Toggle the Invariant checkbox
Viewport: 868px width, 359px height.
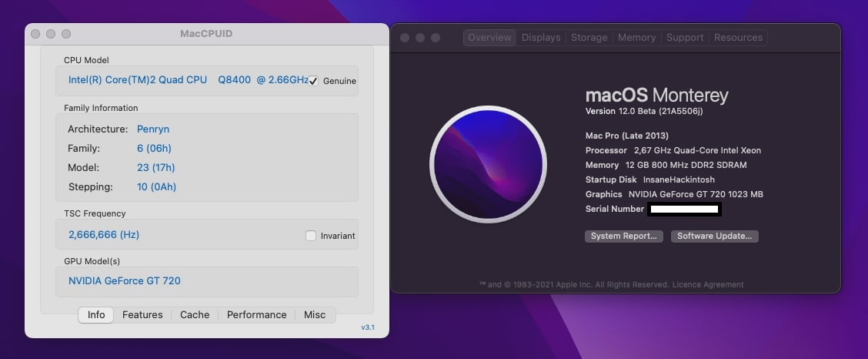pos(311,236)
